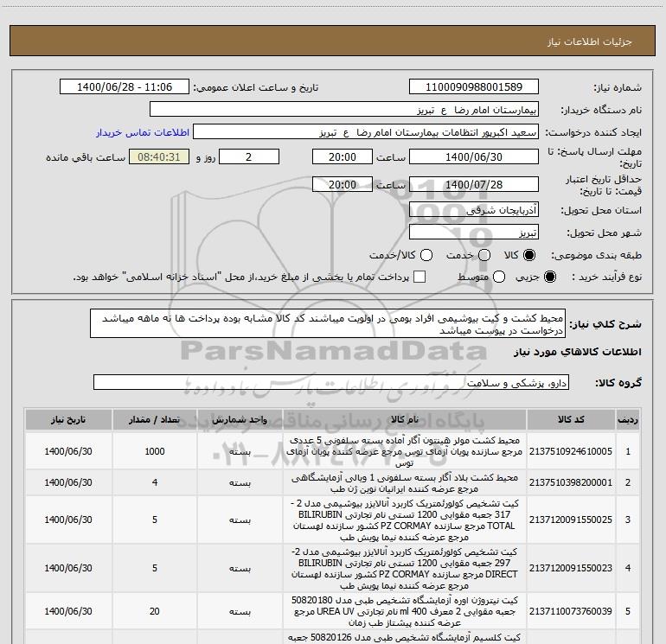Click the need number field 1100090988001589
This screenshot has height=644, width=666.
474,86
